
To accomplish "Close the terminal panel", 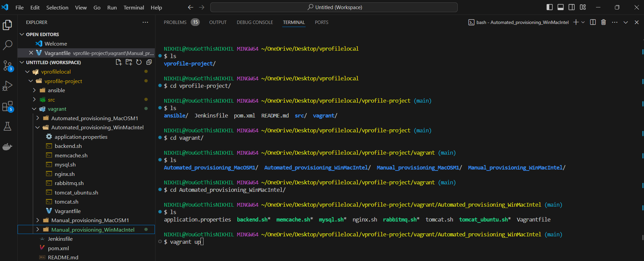I will [x=637, y=22].
